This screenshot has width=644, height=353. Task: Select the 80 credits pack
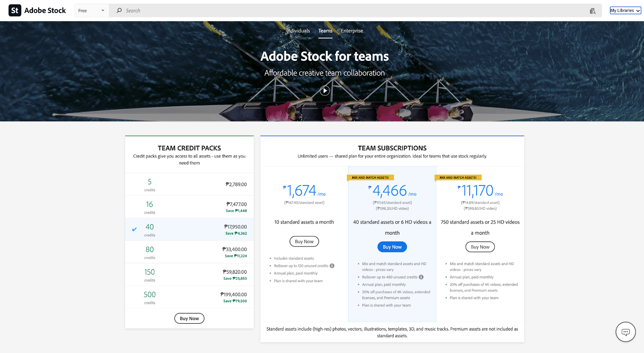click(x=189, y=252)
